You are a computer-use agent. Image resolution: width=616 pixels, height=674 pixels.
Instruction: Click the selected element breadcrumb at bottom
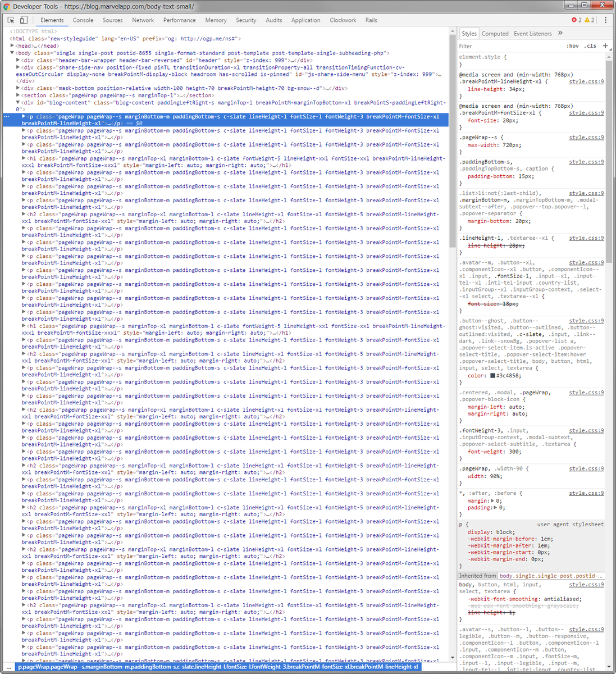pyautogui.click(x=217, y=667)
